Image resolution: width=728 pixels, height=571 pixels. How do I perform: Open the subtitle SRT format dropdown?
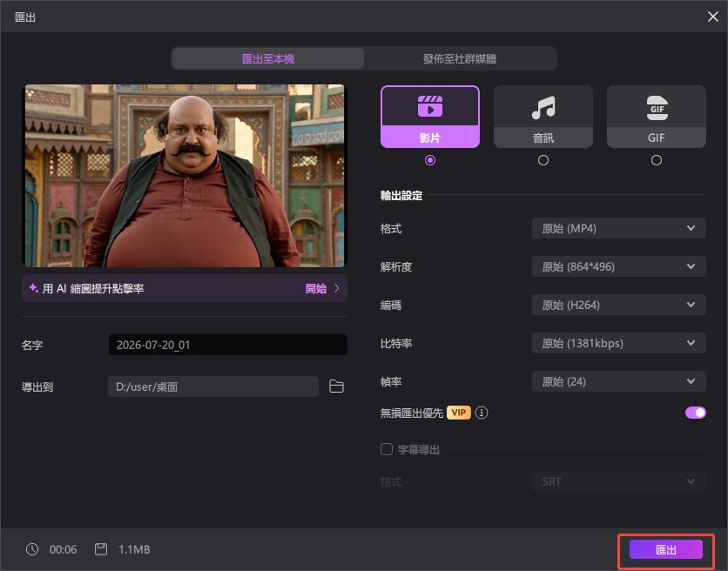[619, 481]
